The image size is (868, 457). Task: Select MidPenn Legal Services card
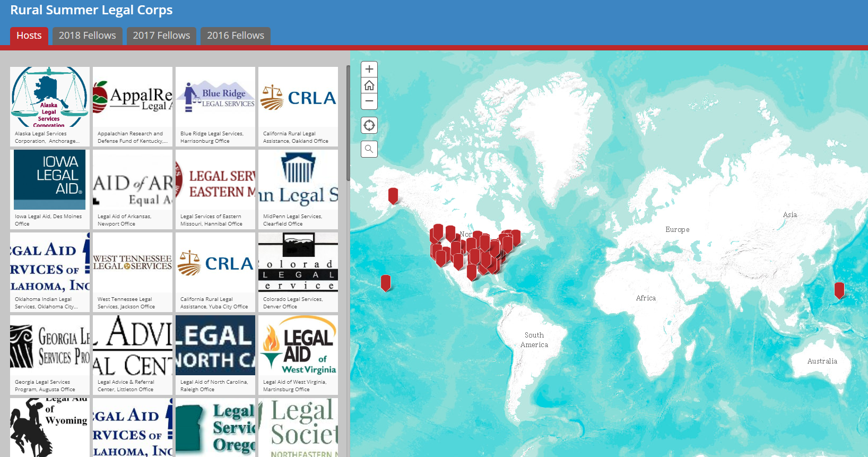(x=298, y=189)
